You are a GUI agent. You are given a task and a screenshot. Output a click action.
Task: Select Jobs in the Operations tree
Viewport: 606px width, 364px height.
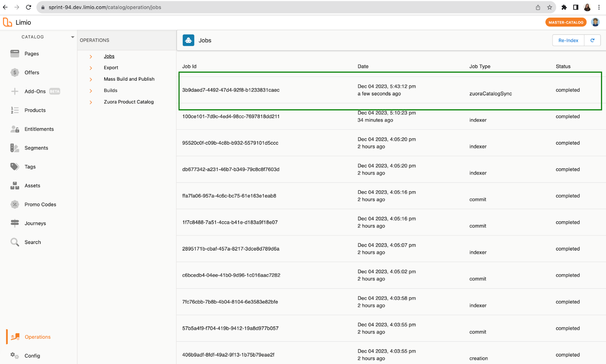point(109,56)
